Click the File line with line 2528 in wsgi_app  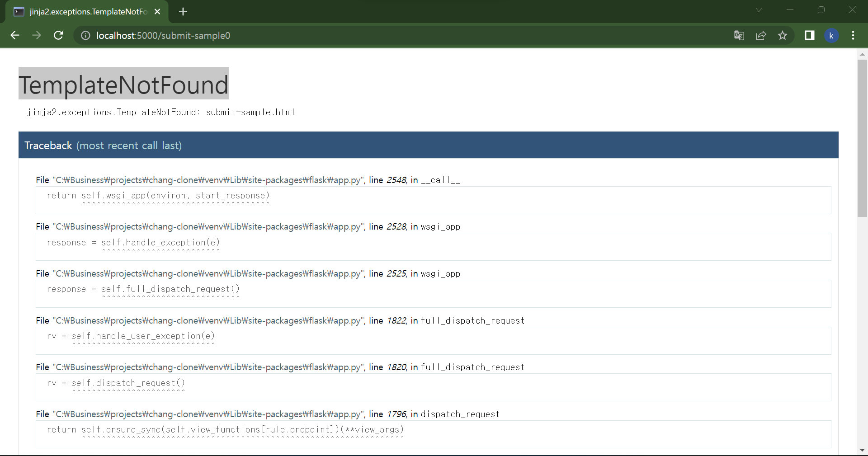(248, 226)
